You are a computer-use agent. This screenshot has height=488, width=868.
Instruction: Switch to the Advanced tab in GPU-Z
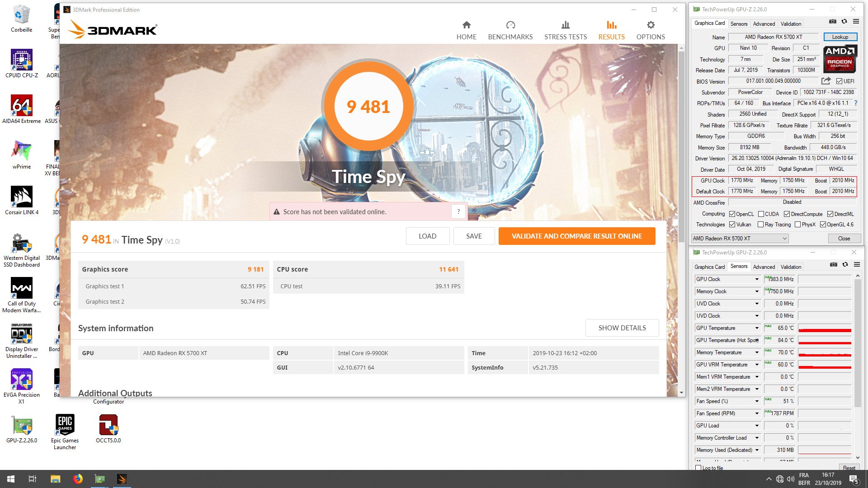pyautogui.click(x=764, y=24)
